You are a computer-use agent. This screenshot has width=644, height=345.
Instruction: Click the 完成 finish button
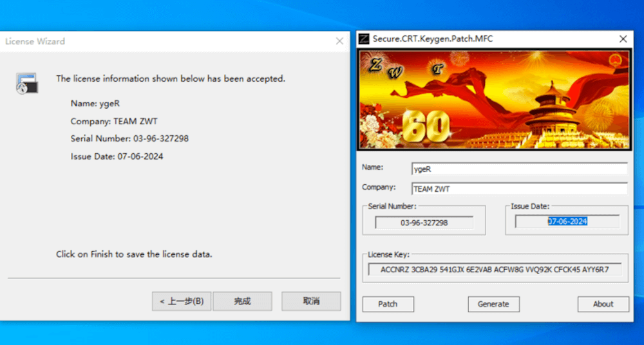coord(242,301)
